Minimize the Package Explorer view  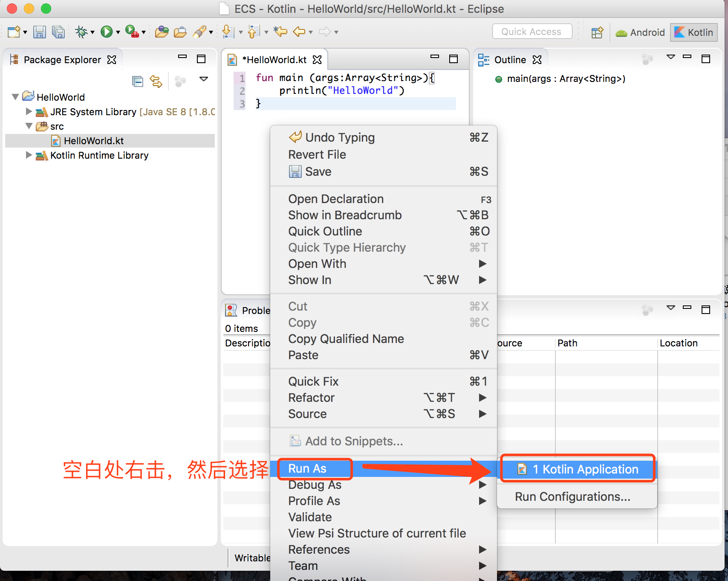[x=182, y=56]
